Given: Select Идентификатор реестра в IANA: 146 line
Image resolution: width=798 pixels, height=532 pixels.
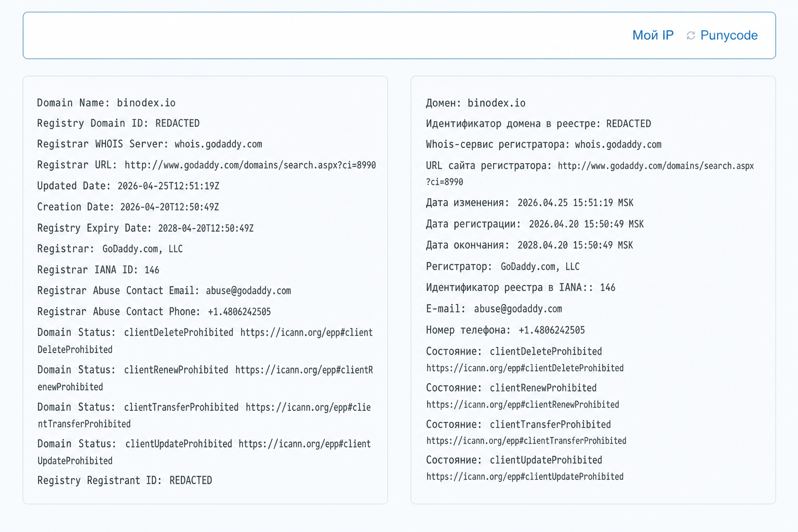Looking at the screenshot, I should click(x=521, y=288).
